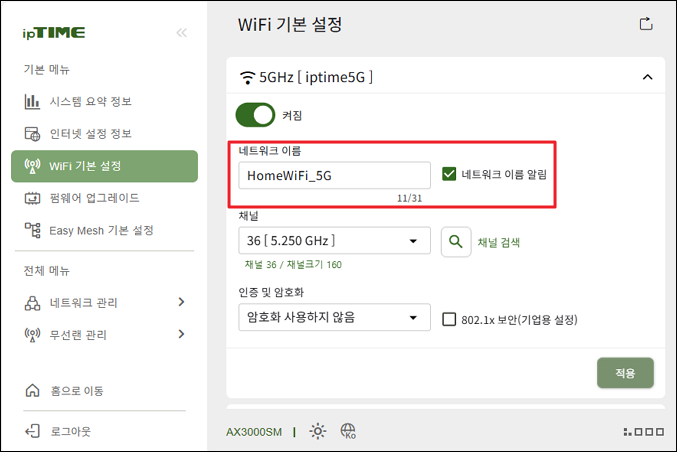
Task: Click the 5GHz WiFi signal icon
Action: [247, 77]
